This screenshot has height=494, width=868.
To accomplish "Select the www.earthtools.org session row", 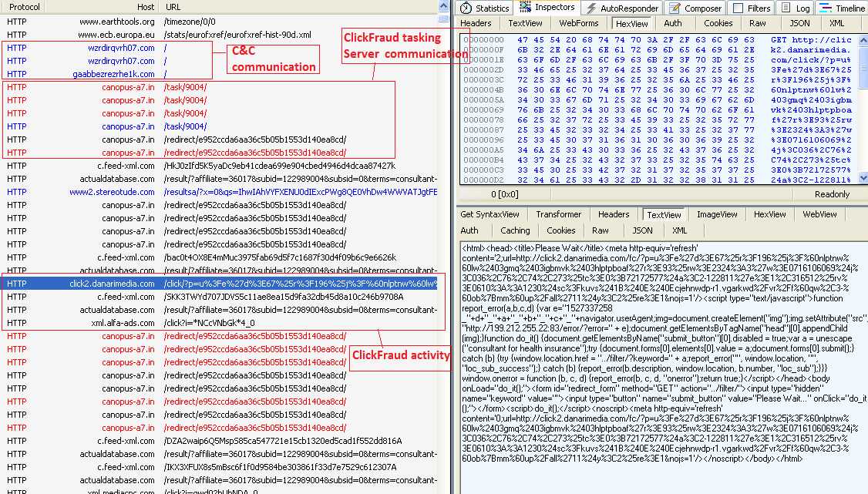I will click(x=116, y=22).
